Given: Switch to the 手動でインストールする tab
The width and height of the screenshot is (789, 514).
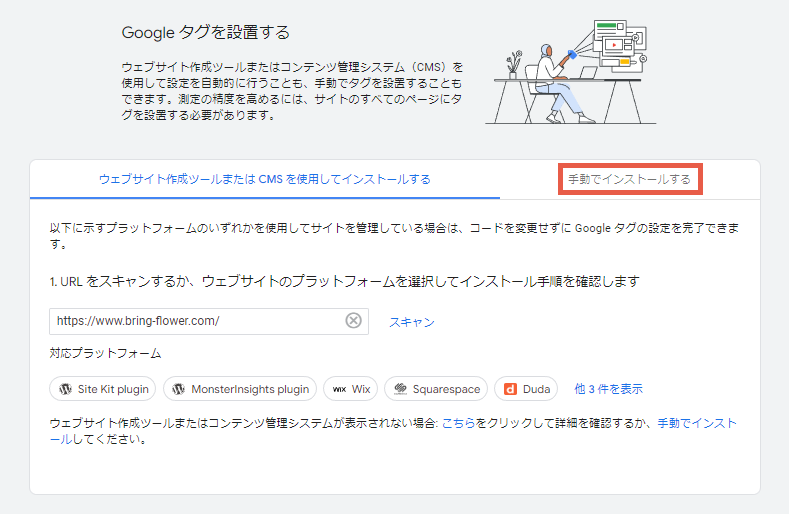Looking at the screenshot, I should pos(629,179).
